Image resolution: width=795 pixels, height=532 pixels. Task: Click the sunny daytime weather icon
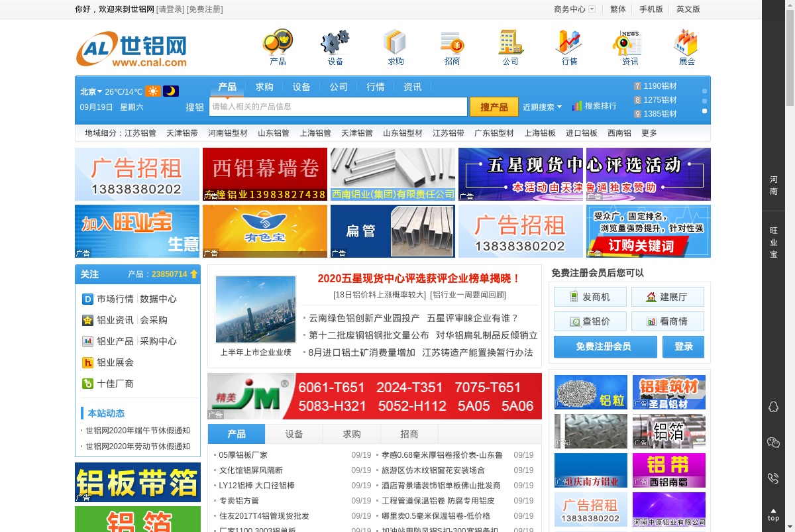(153, 91)
